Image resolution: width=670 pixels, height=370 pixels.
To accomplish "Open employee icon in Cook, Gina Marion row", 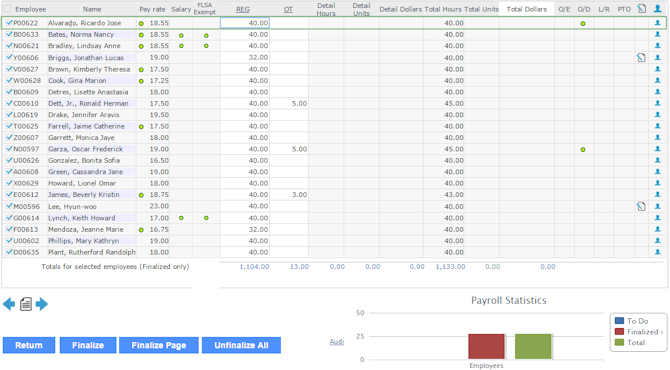I will [x=658, y=80].
